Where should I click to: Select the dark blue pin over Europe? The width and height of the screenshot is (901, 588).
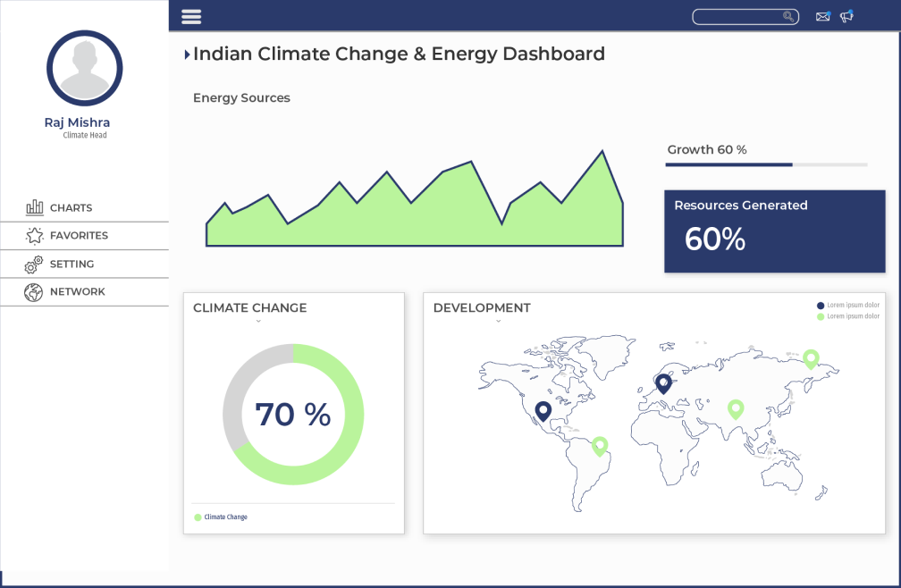[663, 382]
